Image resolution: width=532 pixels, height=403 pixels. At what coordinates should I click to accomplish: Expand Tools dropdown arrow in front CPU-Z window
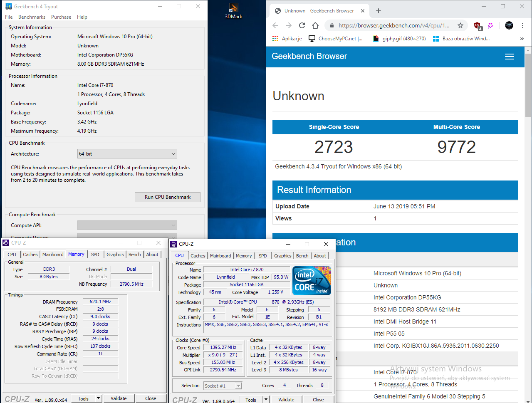click(266, 400)
